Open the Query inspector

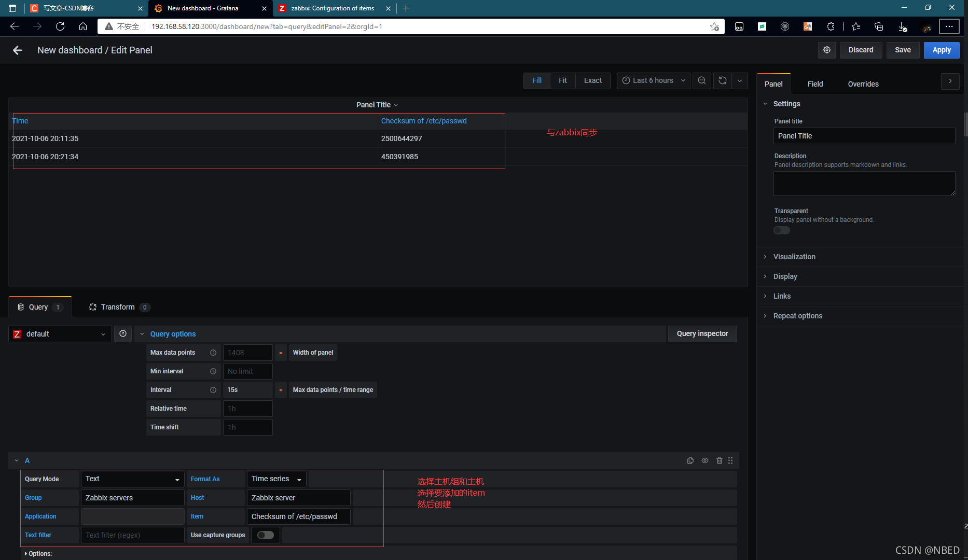(x=702, y=334)
